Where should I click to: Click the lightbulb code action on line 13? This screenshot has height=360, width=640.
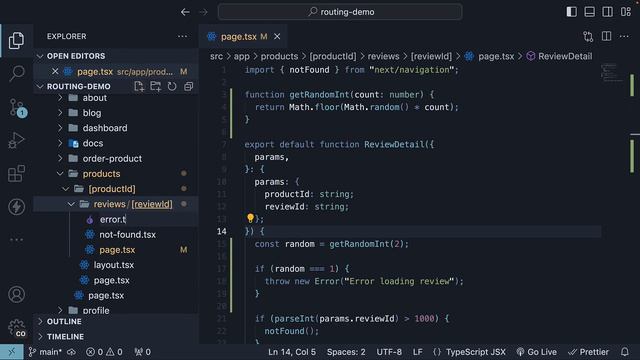pos(250,218)
